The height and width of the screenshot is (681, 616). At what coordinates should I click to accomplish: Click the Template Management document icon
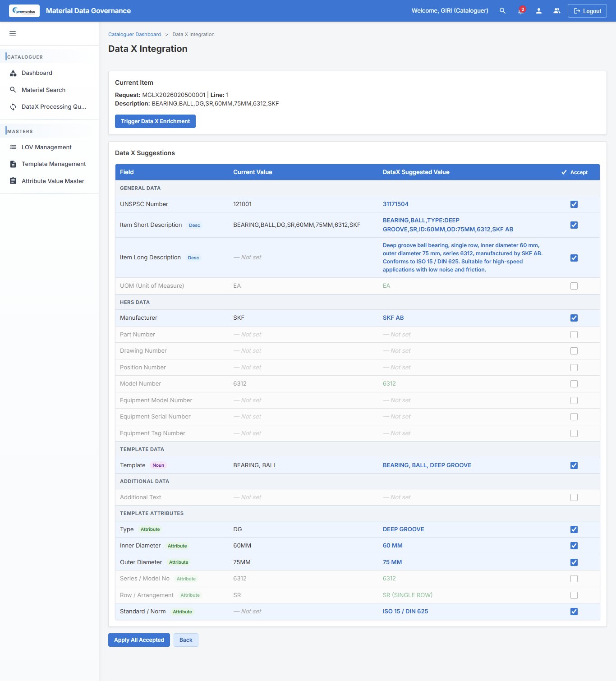click(13, 164)
